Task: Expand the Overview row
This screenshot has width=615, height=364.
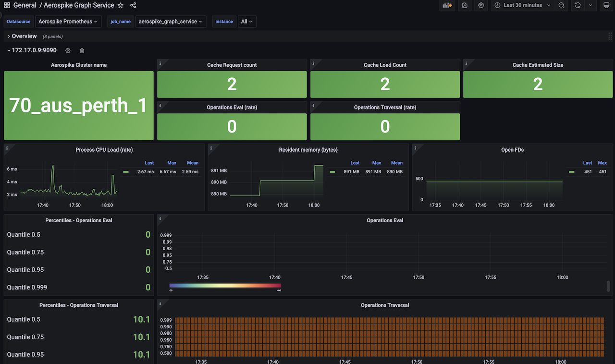Action: pos(24,36)
